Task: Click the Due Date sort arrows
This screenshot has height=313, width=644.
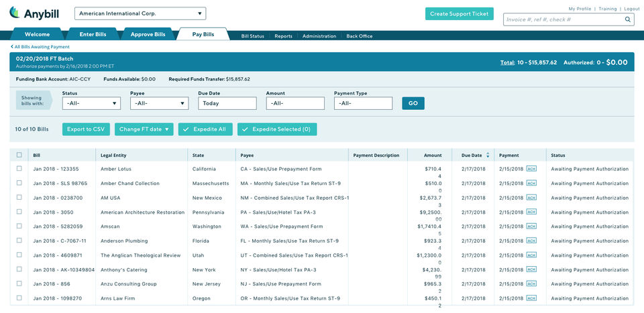Action: (x=488, y=155)
